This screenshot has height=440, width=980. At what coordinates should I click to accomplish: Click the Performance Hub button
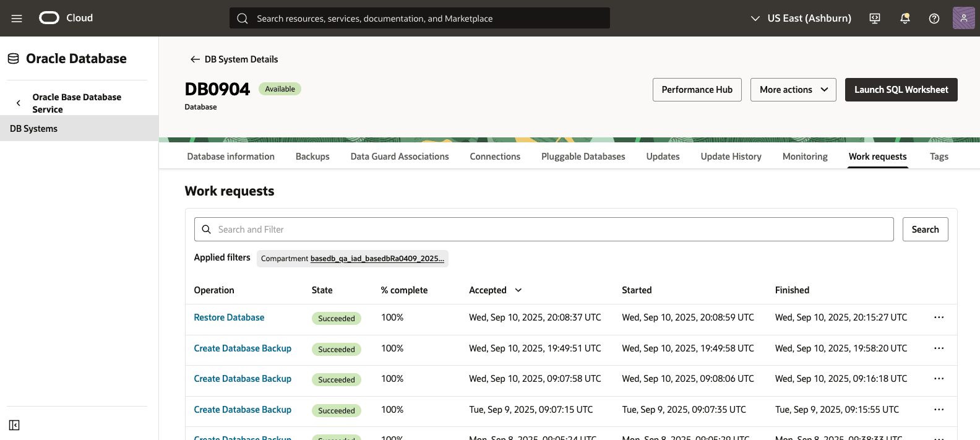[697, 90]
